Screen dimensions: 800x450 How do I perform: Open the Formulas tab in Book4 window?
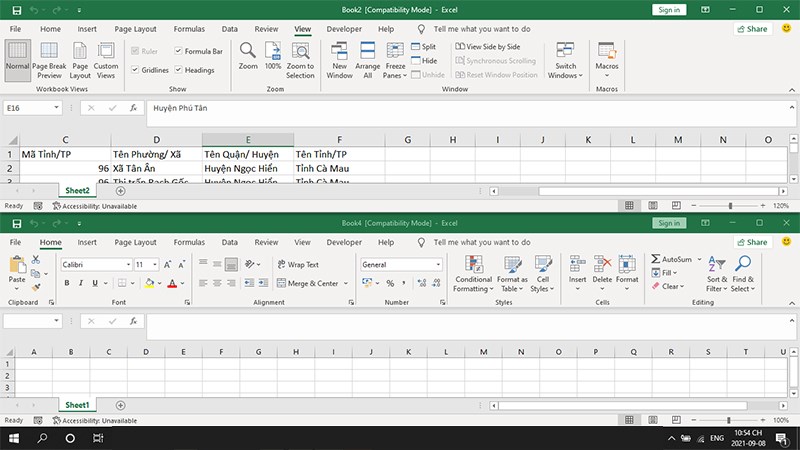(x=188, y=242)
